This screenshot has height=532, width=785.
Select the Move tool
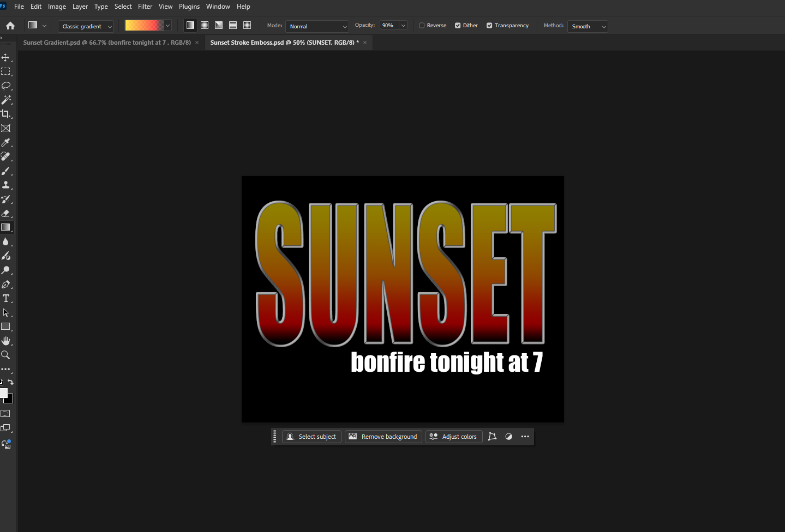click(6, 57)
